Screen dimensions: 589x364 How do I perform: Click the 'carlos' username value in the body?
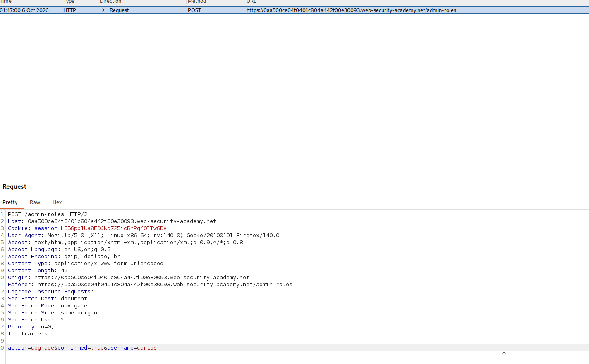(147, 348)
